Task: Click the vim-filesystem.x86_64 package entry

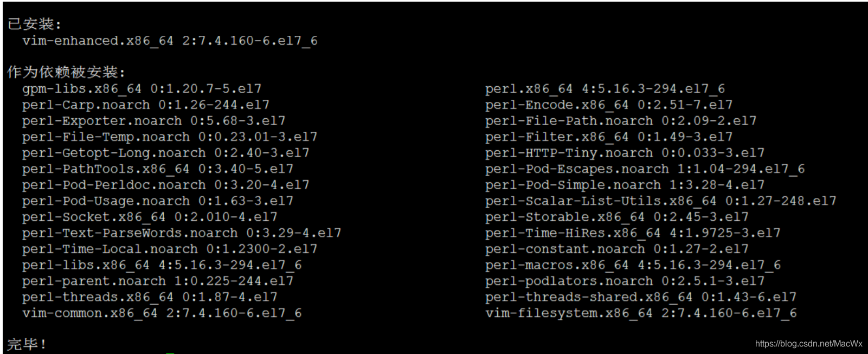Action: pos(640,313)
